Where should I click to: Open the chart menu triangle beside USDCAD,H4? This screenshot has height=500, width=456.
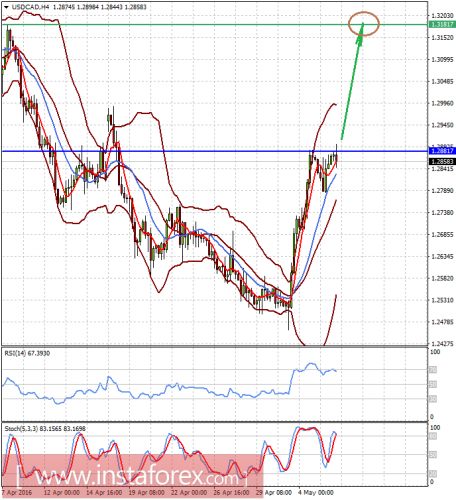[x=6, y=7]
